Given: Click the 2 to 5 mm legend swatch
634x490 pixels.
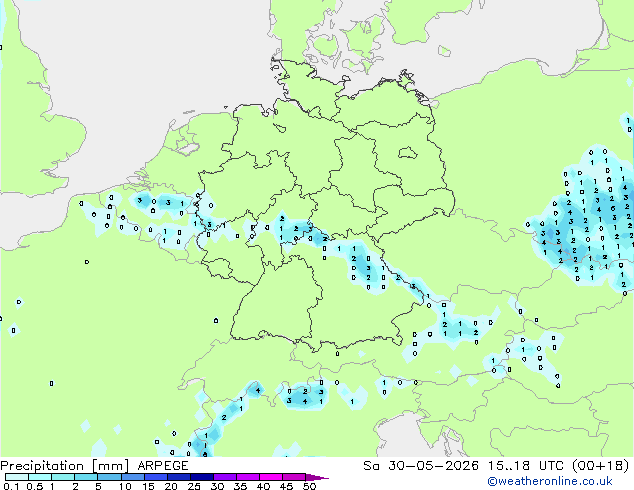Looking at the screenshot, I should [86, 477].
